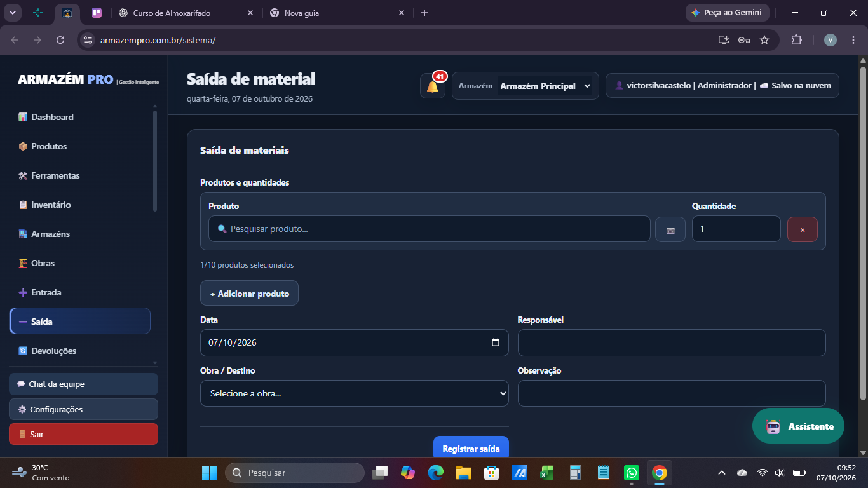Expand the Armazém Principal dropdown
The width and height of the screenshot is (868, 488).
click(x=545, y=86)
